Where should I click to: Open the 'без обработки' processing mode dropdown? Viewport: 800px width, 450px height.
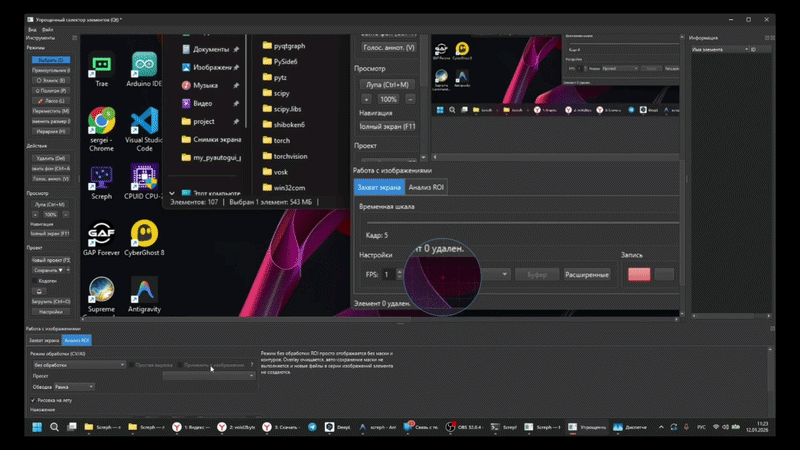(78, 365)
